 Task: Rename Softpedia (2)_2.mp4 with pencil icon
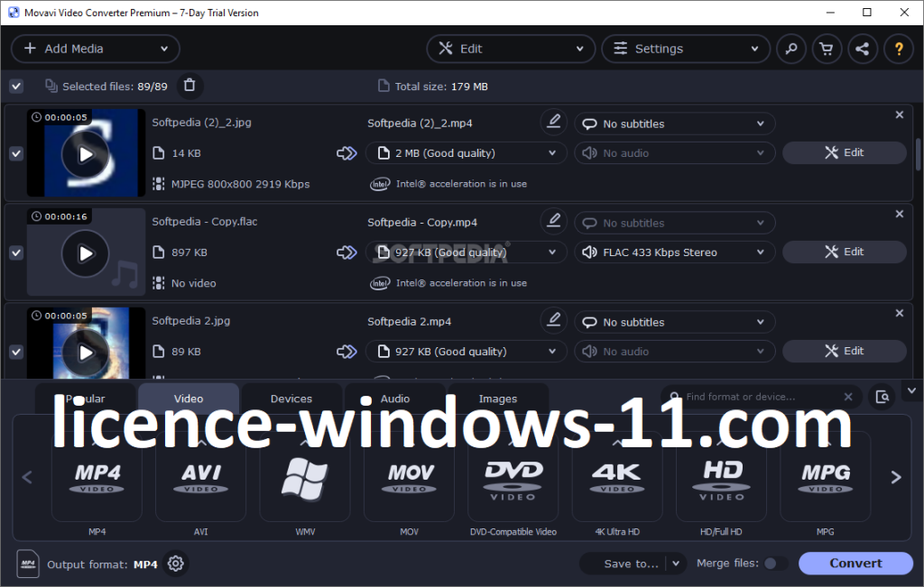(553, 122)
